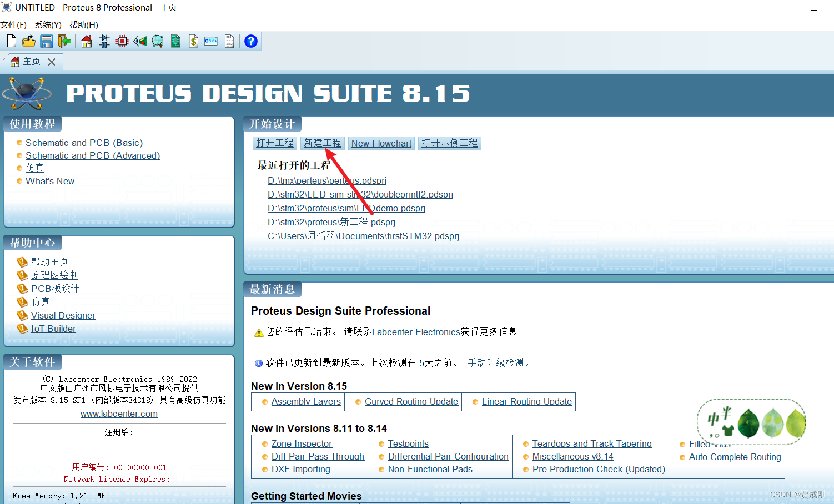Open recent project firstSTM32.pdsprj
This screenshot has width=834, height=504.
click(363, 236)
